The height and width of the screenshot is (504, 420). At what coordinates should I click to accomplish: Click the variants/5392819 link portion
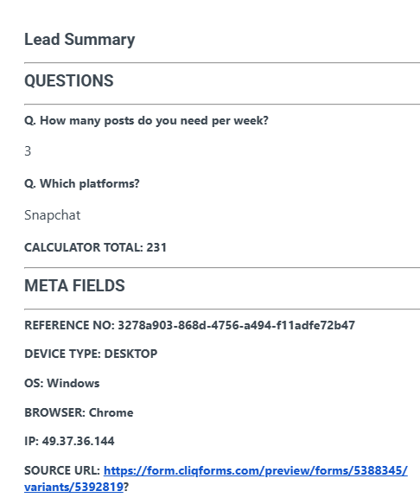(73, 488)
